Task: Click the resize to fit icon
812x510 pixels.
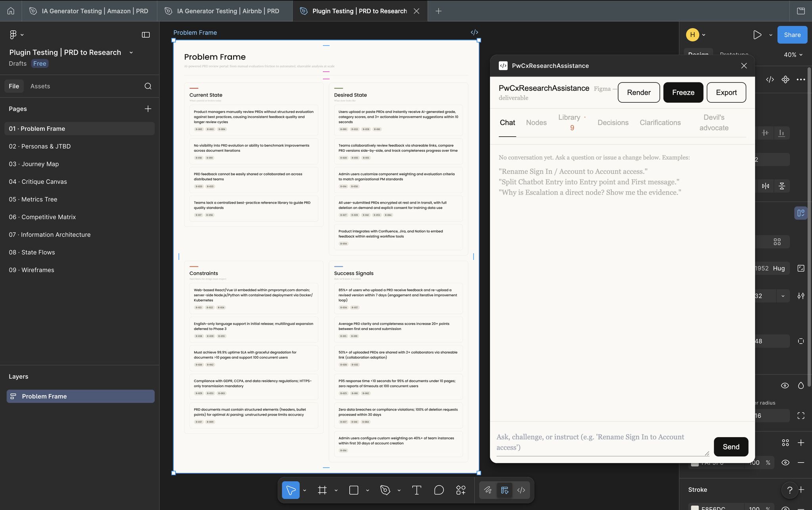Action: click(x=801, y=268)
